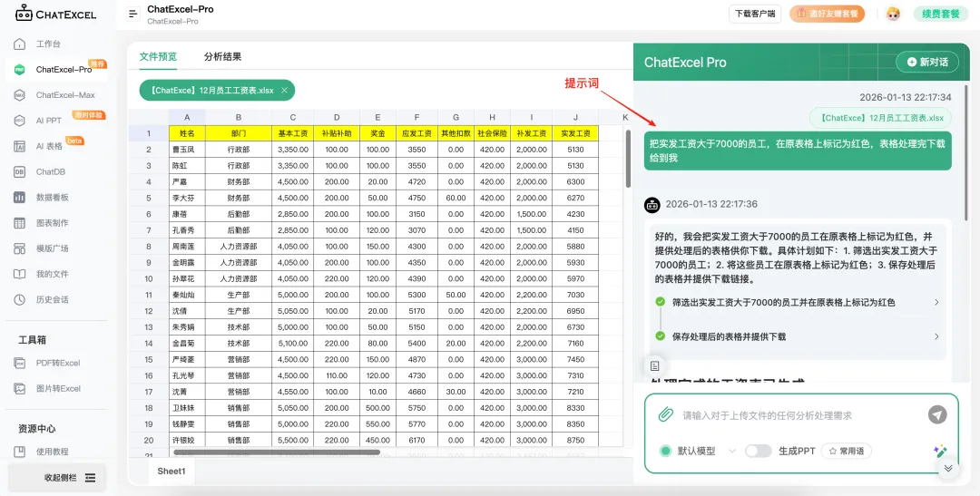Collapse the sidebar via 收起侧栏
Viewport: 980px width, 496px height.
tap(57, 477)
